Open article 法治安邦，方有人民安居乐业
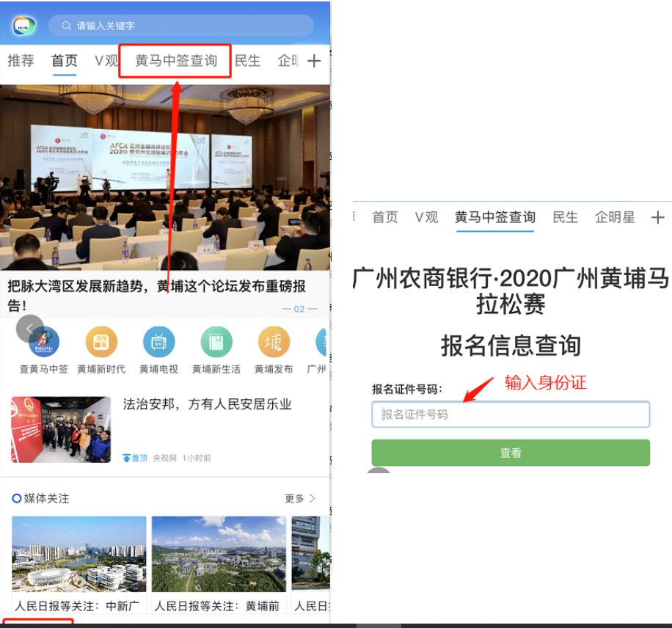The image size is (672, 628). 207,404
